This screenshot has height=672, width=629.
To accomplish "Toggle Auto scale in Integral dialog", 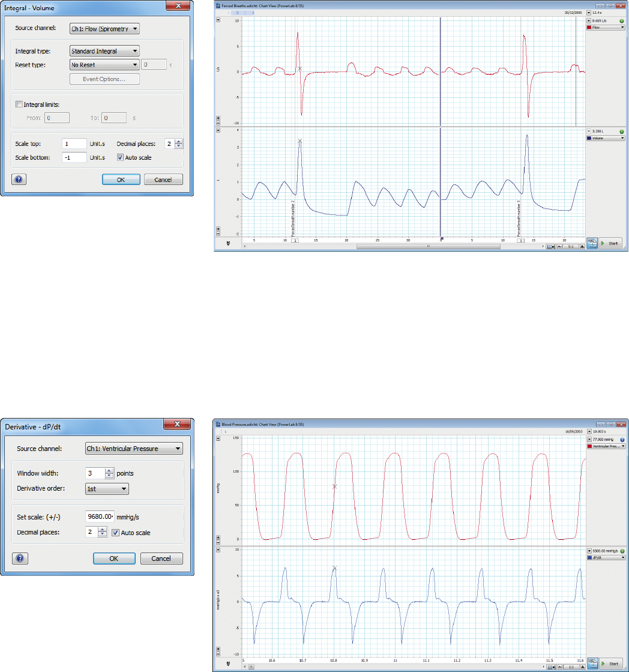I will point(120,157).
